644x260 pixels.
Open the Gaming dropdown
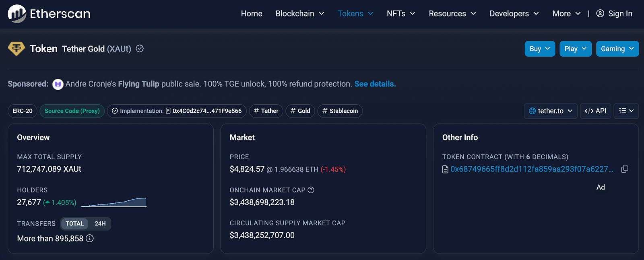click(x=617, y=49)
